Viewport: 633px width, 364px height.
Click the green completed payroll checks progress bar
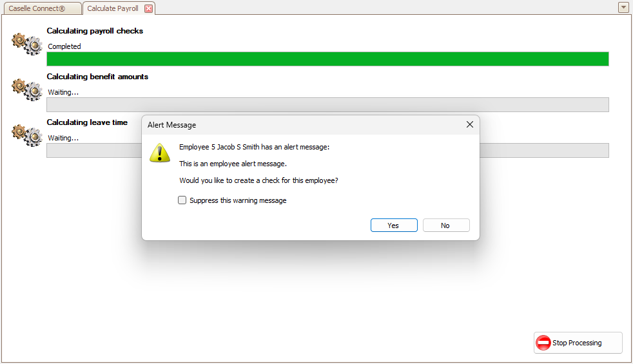click(x=327, y=59)
